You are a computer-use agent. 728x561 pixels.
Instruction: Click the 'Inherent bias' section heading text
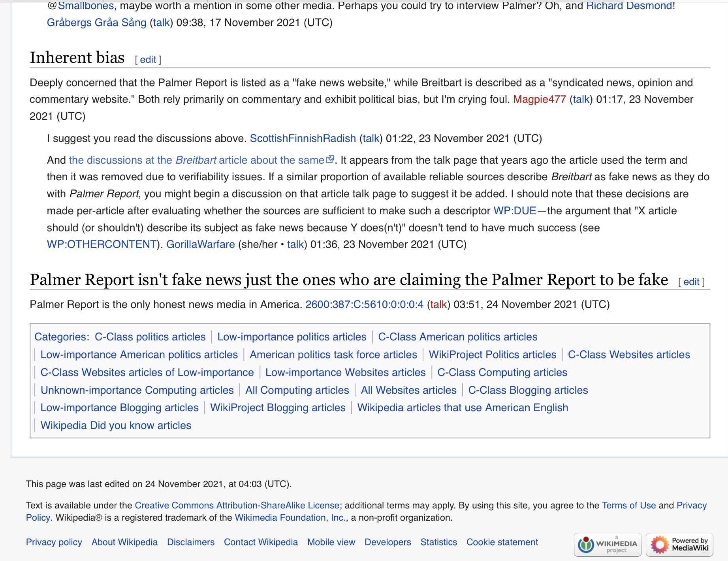point(77,58)
